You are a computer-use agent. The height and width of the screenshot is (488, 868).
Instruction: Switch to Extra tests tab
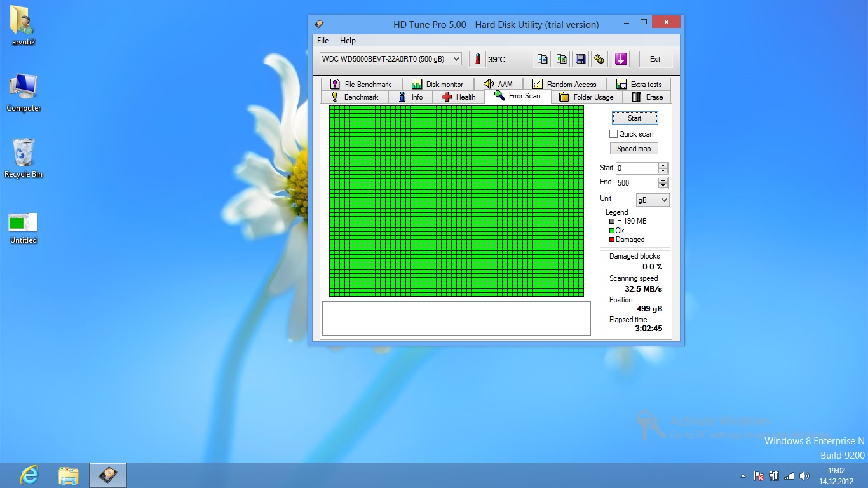pos(639,84)
